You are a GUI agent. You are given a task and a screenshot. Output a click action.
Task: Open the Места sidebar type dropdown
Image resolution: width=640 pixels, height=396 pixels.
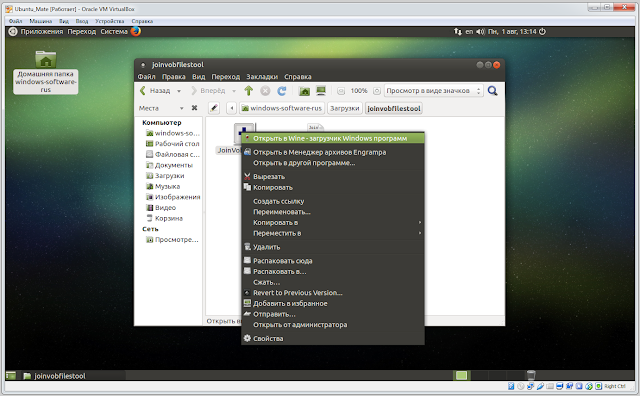pyautogui.click(x=162, y=108)
